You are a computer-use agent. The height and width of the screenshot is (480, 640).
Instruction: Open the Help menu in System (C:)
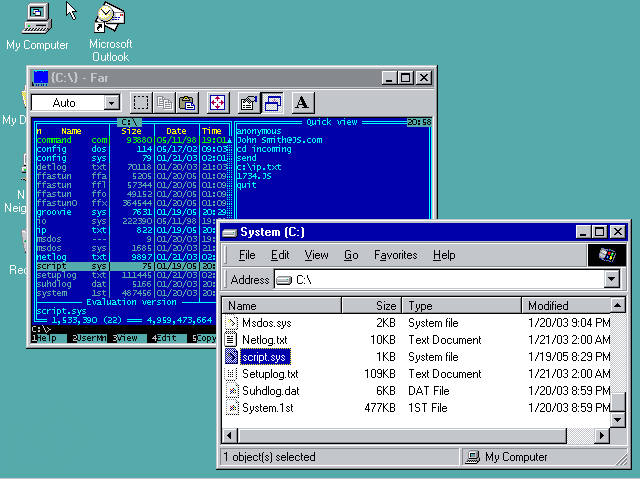(444, 255)
